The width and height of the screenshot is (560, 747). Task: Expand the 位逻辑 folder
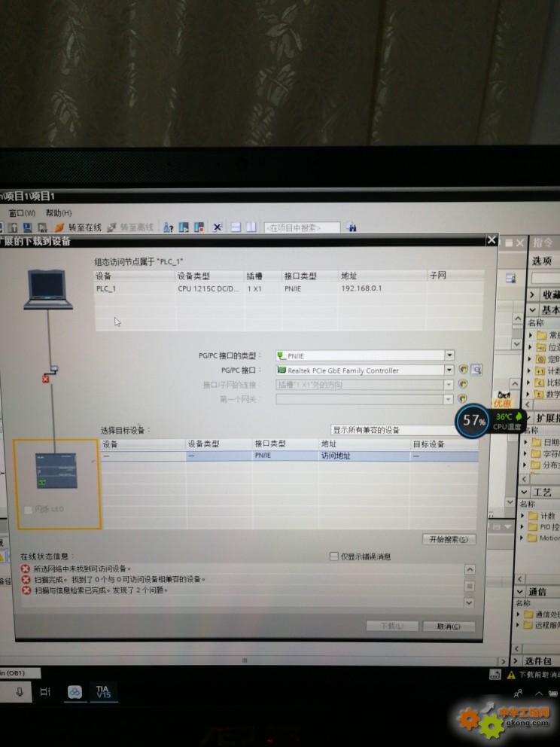point(531,347)
